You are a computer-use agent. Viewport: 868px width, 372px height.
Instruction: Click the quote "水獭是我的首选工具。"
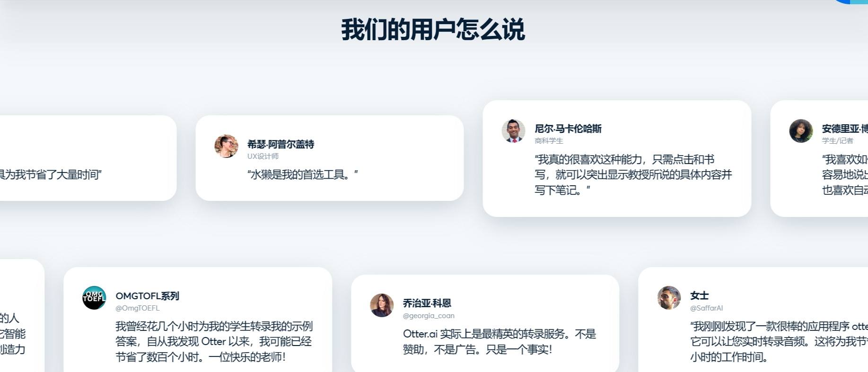(x=303, y=175)
